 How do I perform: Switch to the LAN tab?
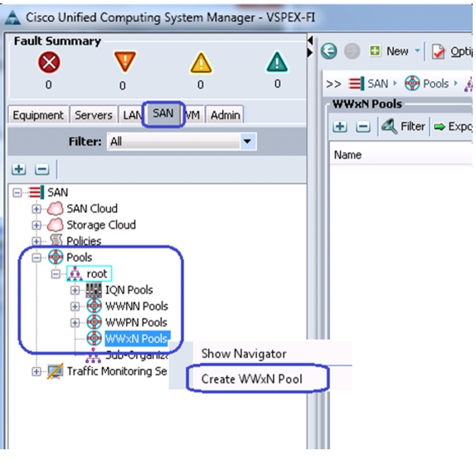[131, 115]
